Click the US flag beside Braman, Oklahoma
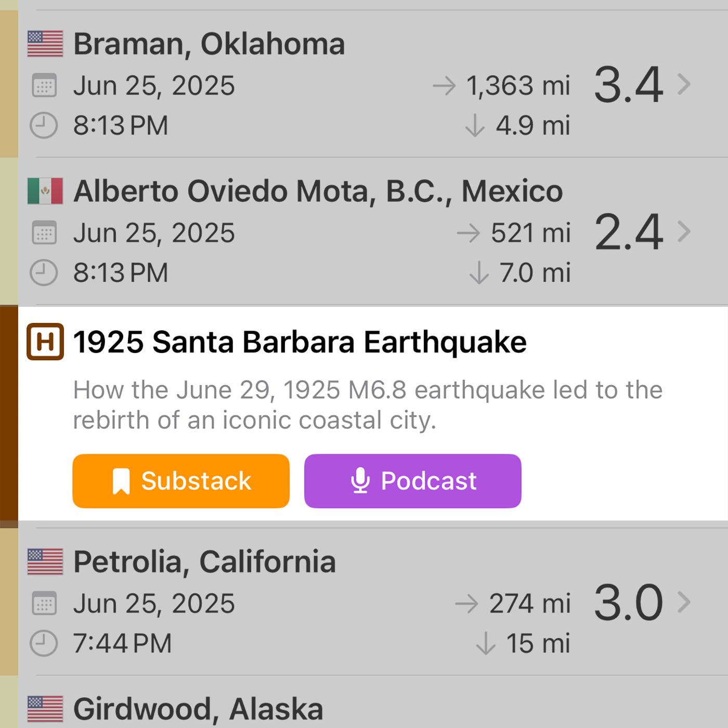This screenshot has width=728, height=728. (x=45, y=44)
